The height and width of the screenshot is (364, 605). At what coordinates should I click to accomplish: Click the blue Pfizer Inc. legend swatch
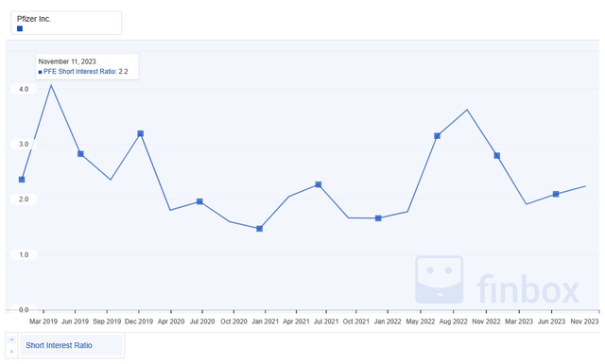coord(20,28)
